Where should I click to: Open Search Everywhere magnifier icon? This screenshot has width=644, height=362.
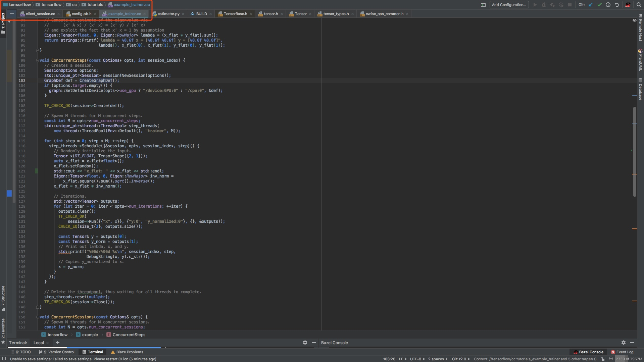[639, 5]
